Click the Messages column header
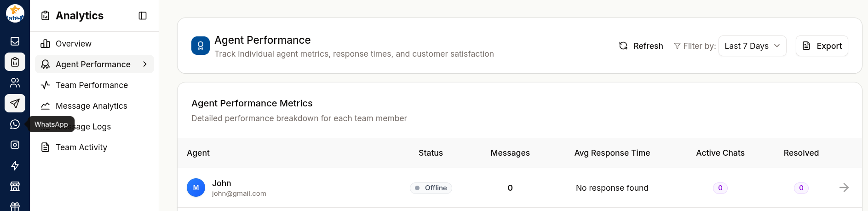The image size is (868, 211). click(510, 153)
